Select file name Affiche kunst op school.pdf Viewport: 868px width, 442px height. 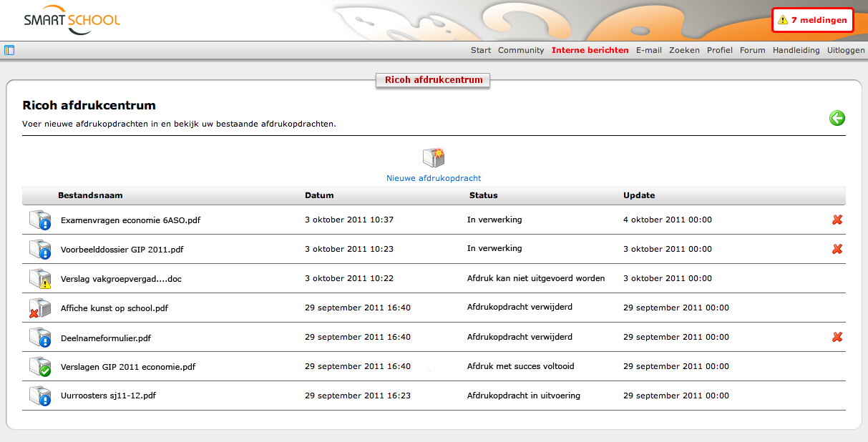coord(114,308)
